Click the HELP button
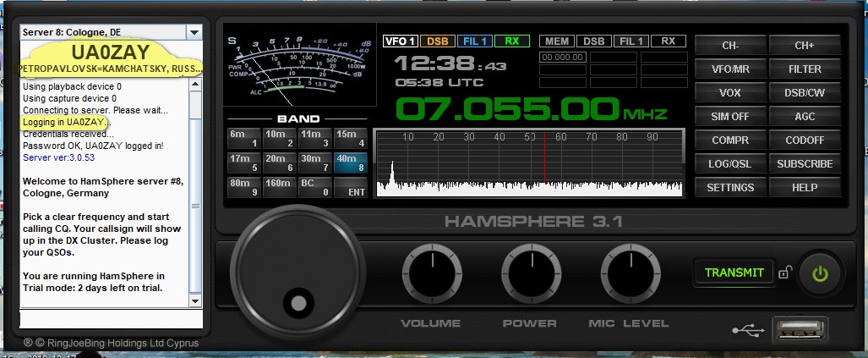 [x=805, y=187]
